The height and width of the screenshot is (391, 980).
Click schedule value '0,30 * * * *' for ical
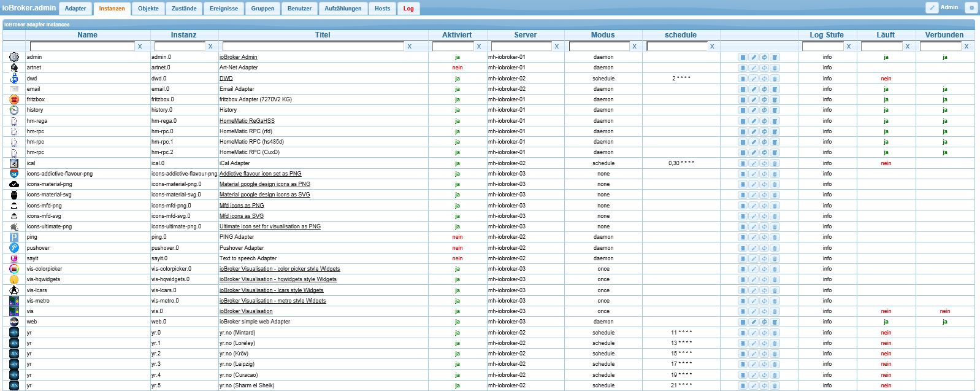681,163
